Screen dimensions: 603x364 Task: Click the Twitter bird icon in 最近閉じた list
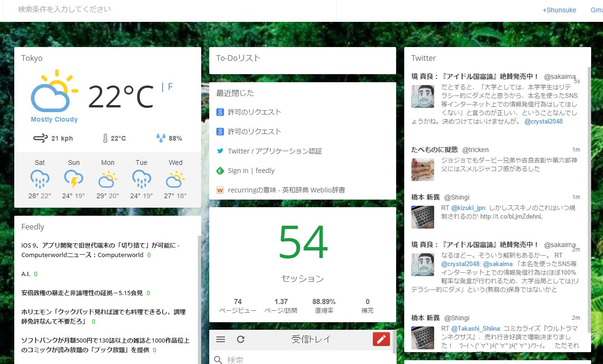(220, 151)
